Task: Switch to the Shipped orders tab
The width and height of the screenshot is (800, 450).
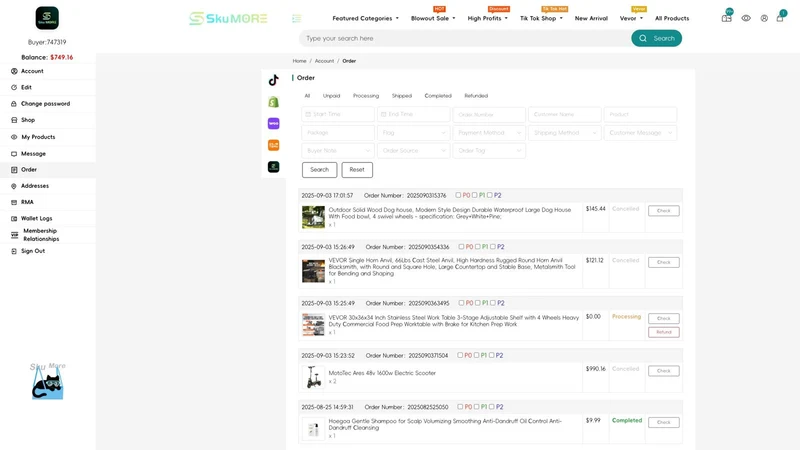Action: click(402, 96)
